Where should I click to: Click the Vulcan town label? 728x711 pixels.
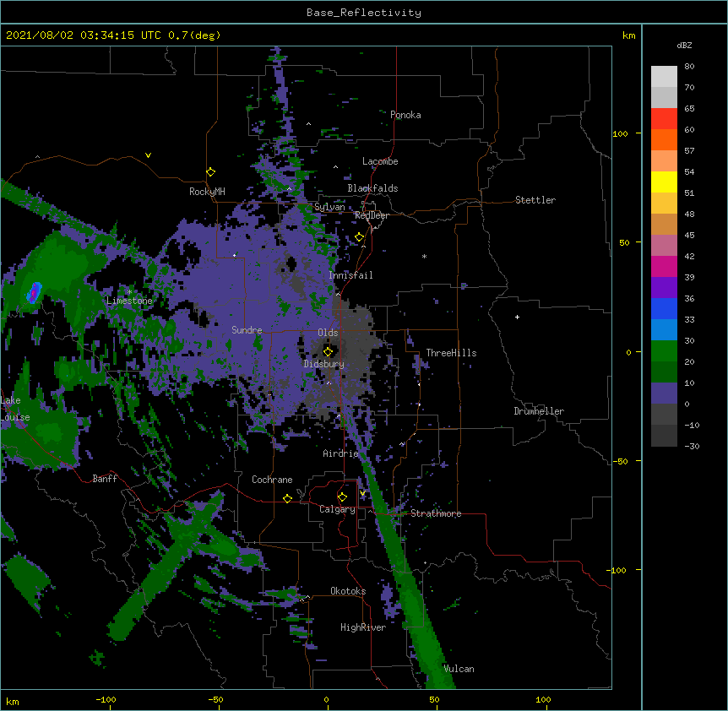click(x=459, y=669)
